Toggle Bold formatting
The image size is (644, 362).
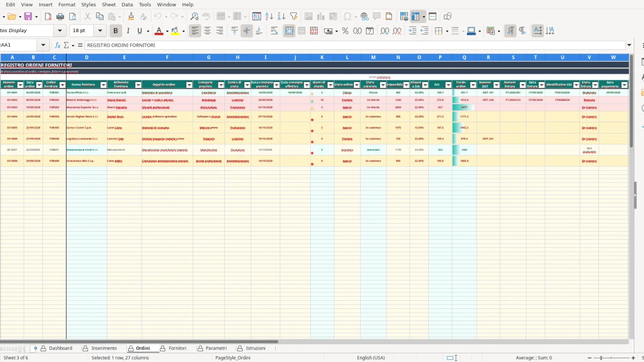115,31
